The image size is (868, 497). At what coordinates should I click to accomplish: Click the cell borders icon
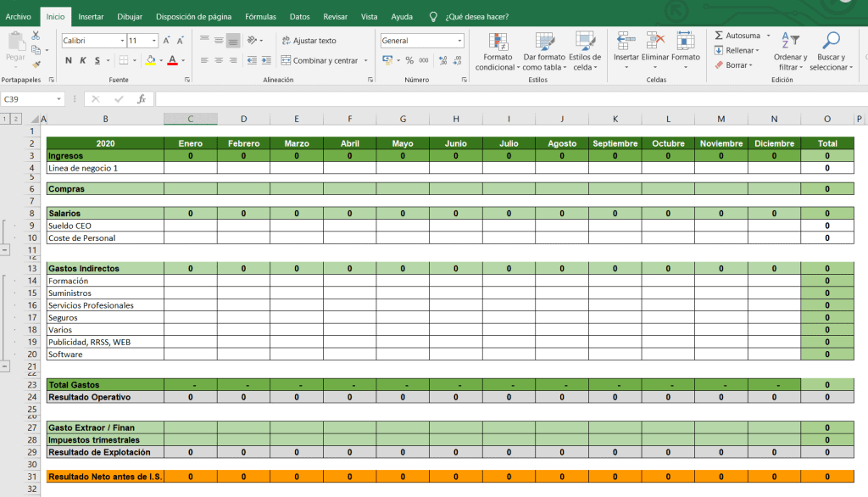pos(124,60)
